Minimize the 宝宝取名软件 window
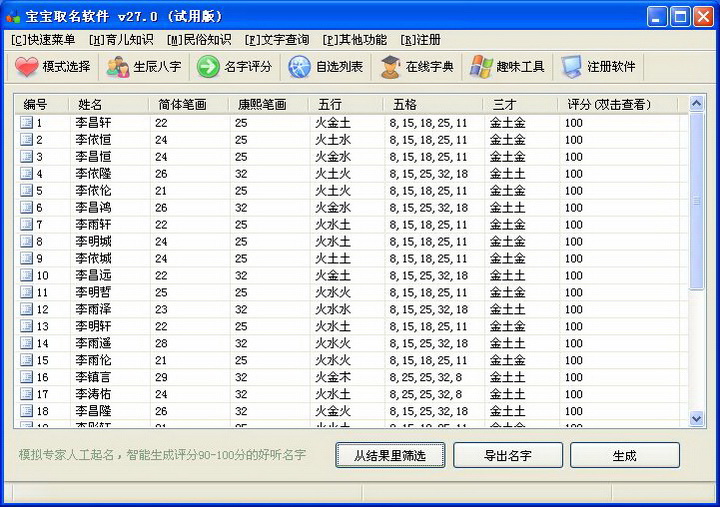 tap(657, 17)
